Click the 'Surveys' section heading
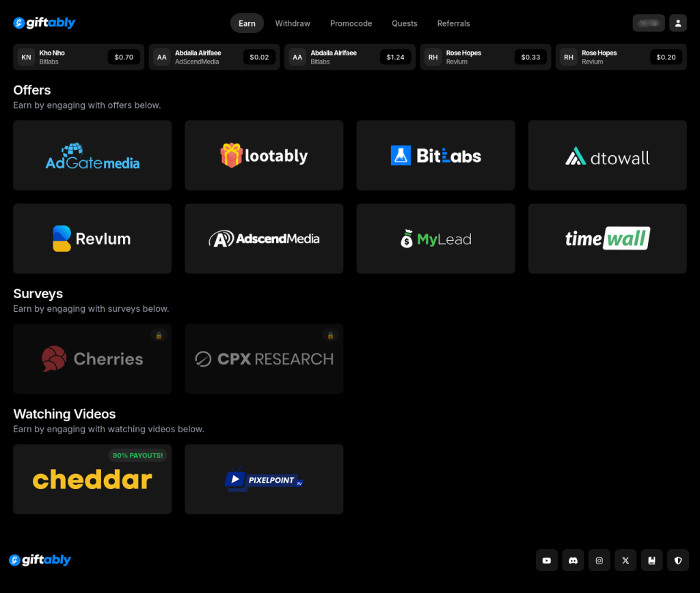This screenshot has height=593, width=700. coord(38,294)
